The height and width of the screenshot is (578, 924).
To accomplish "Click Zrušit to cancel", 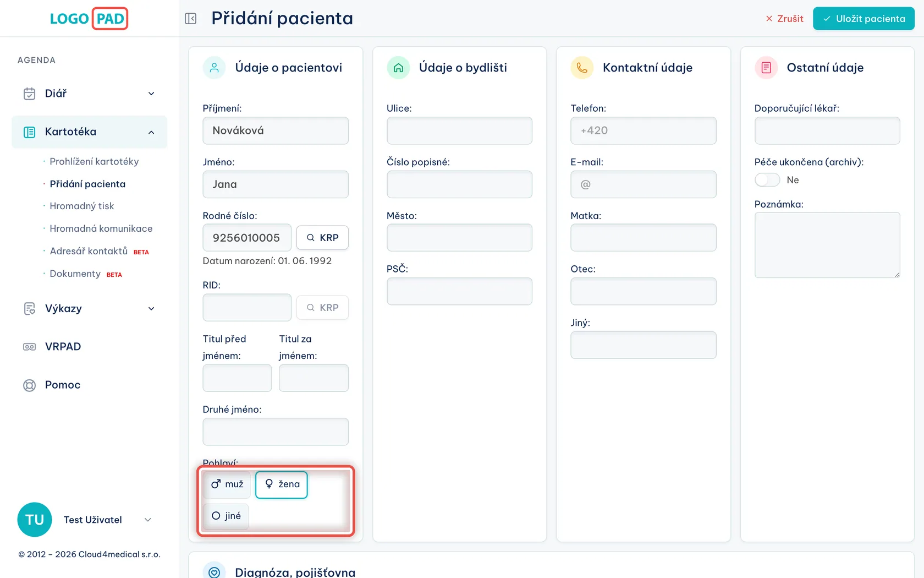I will 784,19.
